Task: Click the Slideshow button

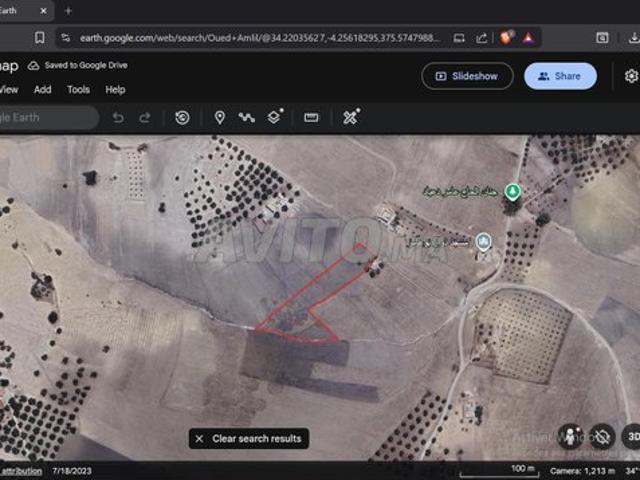Action: coord(467,76)
